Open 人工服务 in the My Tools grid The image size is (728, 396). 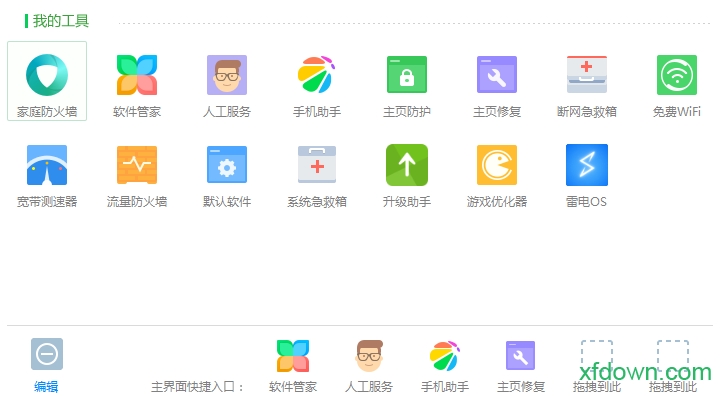[x=227, y=75]
